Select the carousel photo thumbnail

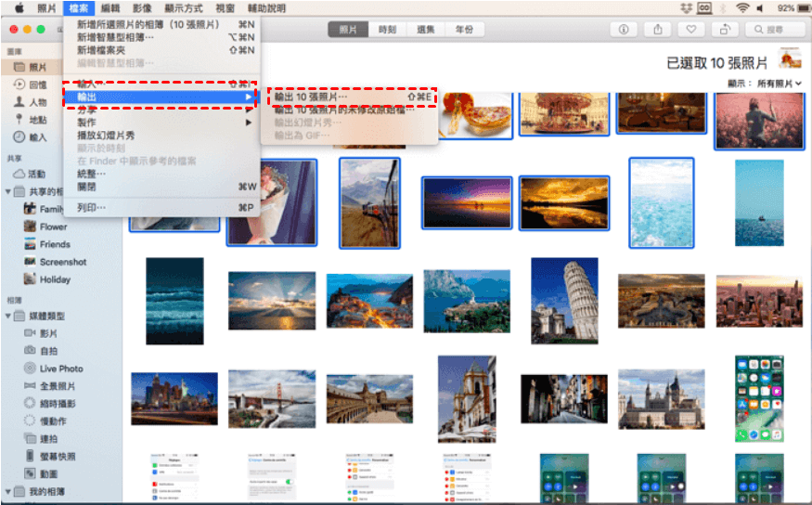click(564, 113)
